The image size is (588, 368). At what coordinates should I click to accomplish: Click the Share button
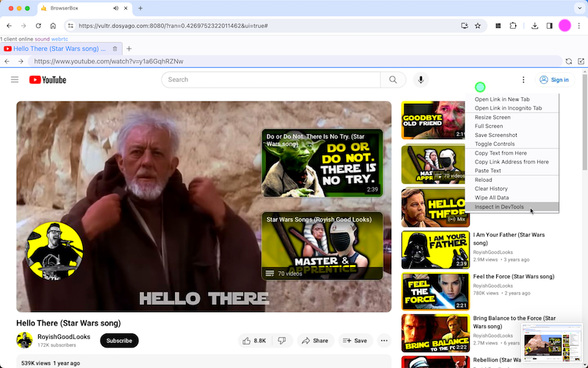click(315, 341)
